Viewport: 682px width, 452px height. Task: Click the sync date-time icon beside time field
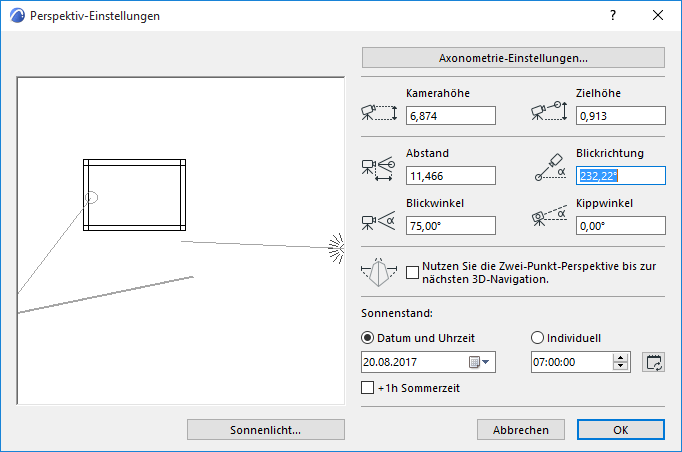[654, 362]
